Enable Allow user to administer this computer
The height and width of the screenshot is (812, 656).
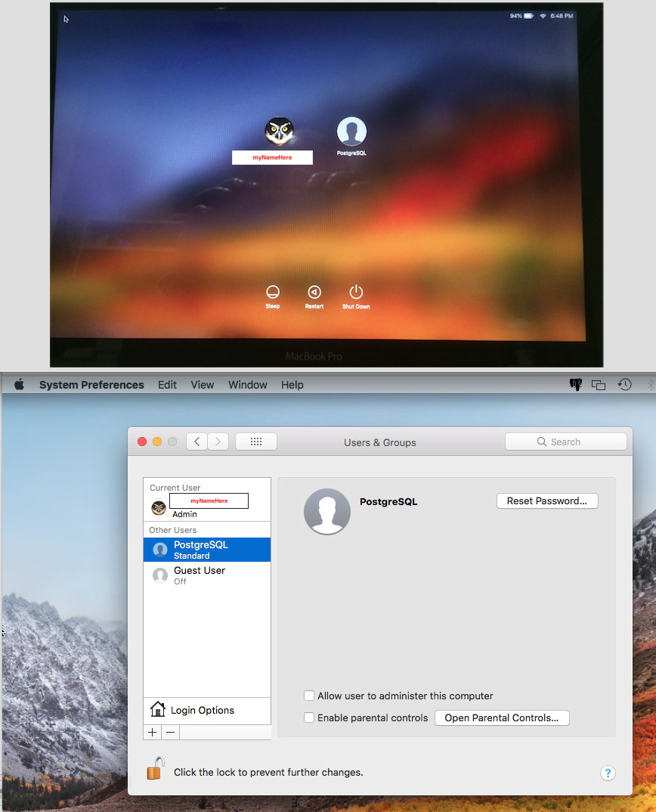click(x=309, y=696)
